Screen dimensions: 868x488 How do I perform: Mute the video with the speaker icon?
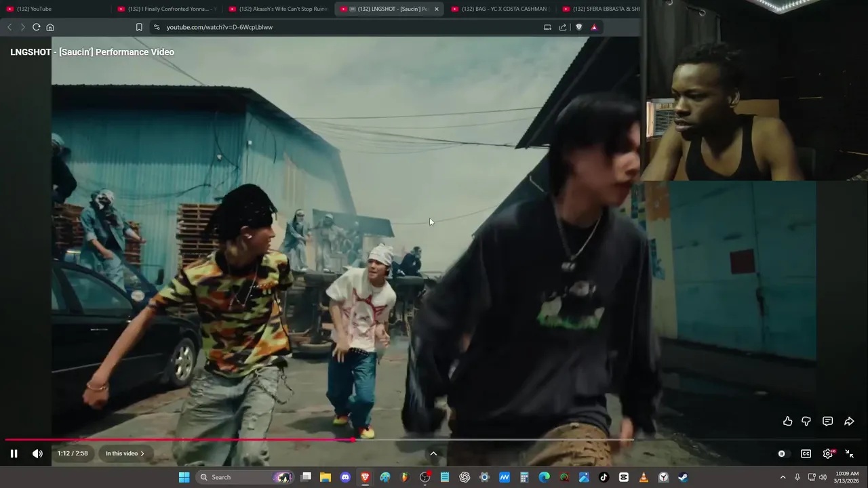[37, 453]
